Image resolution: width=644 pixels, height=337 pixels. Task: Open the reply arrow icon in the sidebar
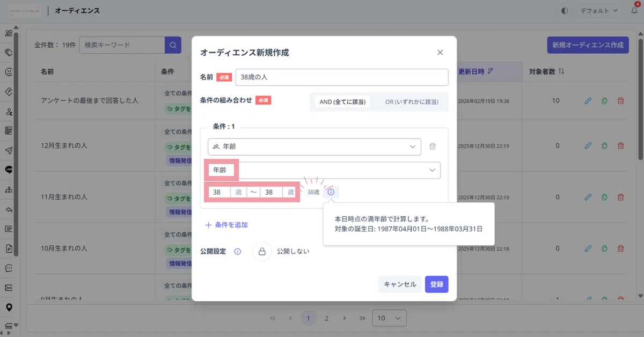[9, 209]
